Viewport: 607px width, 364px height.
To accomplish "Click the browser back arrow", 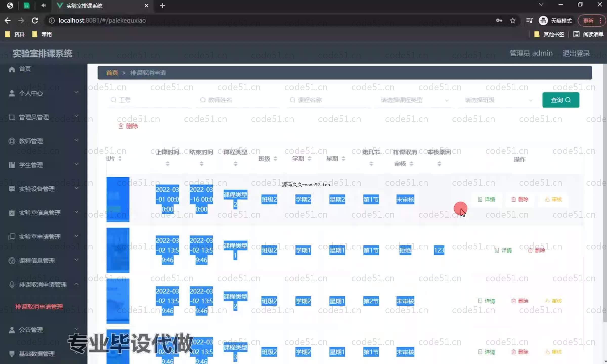I will (8, 20).
